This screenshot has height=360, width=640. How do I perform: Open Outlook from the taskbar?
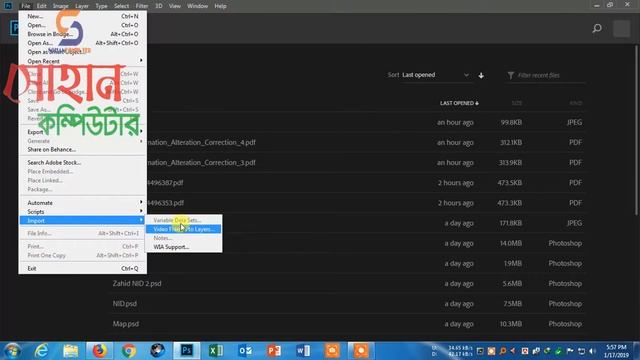tap(245, 351)
